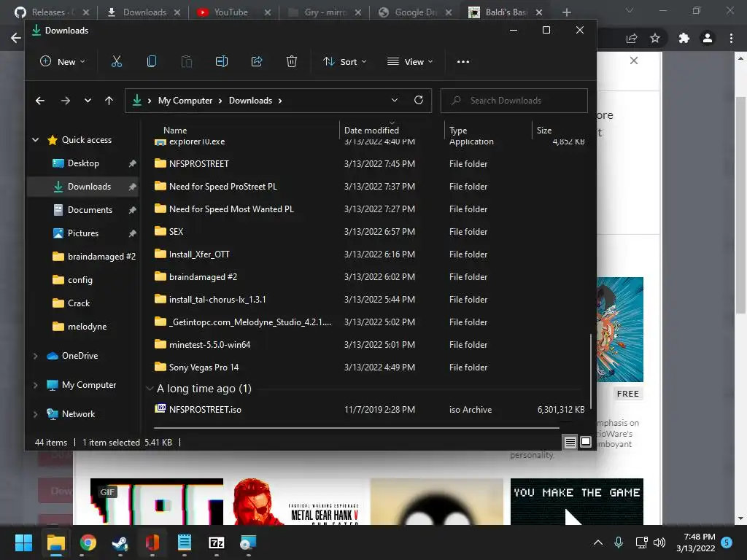Switch to the Gry - mirror tab
The height and width of the screenshot is (560, 747).
click(324, 12)
